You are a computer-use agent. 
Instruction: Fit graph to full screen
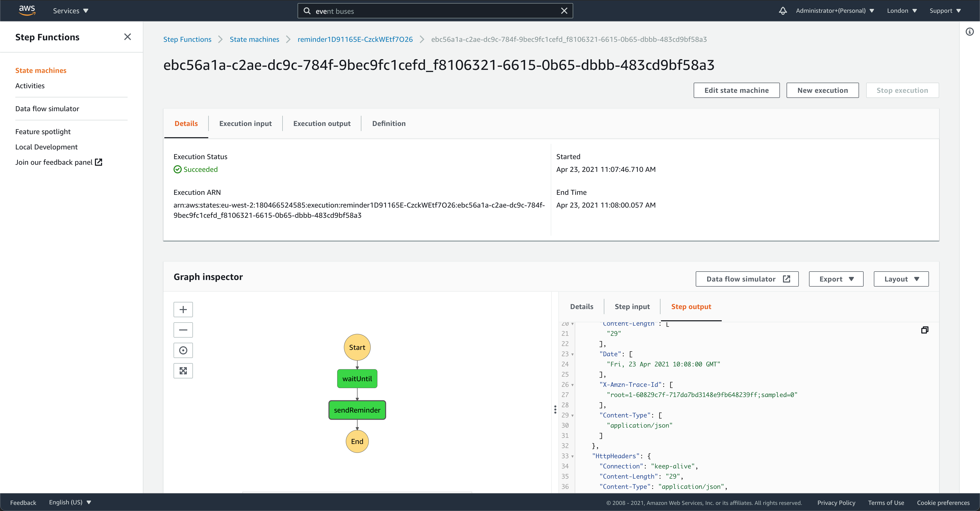pyautogui.click(x=183, y=371)
